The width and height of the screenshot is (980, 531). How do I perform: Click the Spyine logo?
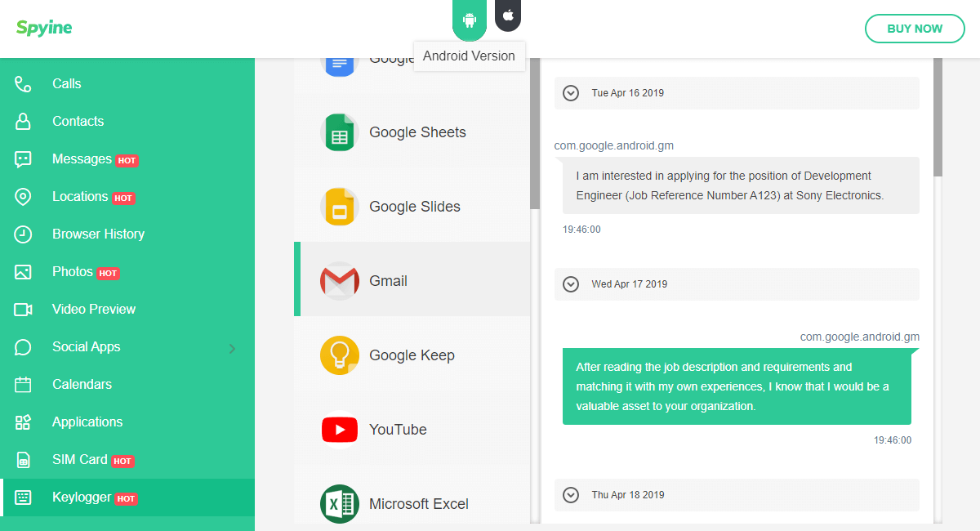point(44,28)
